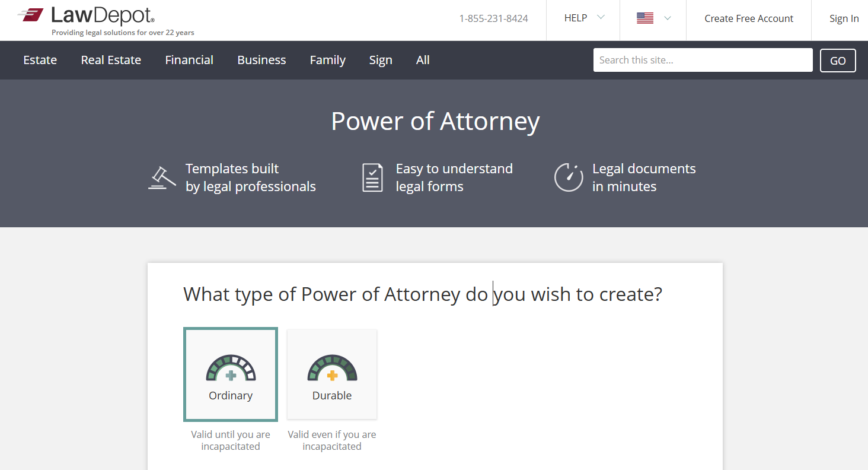The width and height of the screenshot is (868, 470).
Task: Focus the Search this site field
Action: coord(703,60)
